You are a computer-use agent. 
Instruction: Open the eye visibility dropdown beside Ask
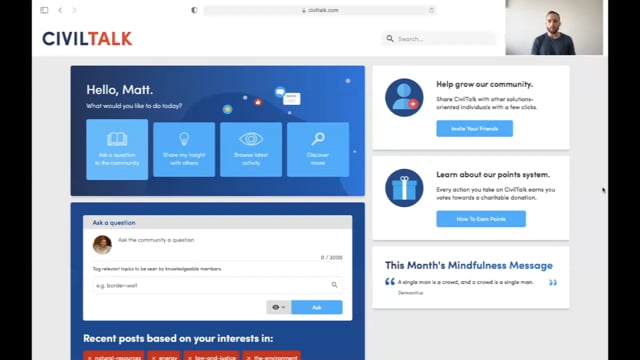point(279,307)
